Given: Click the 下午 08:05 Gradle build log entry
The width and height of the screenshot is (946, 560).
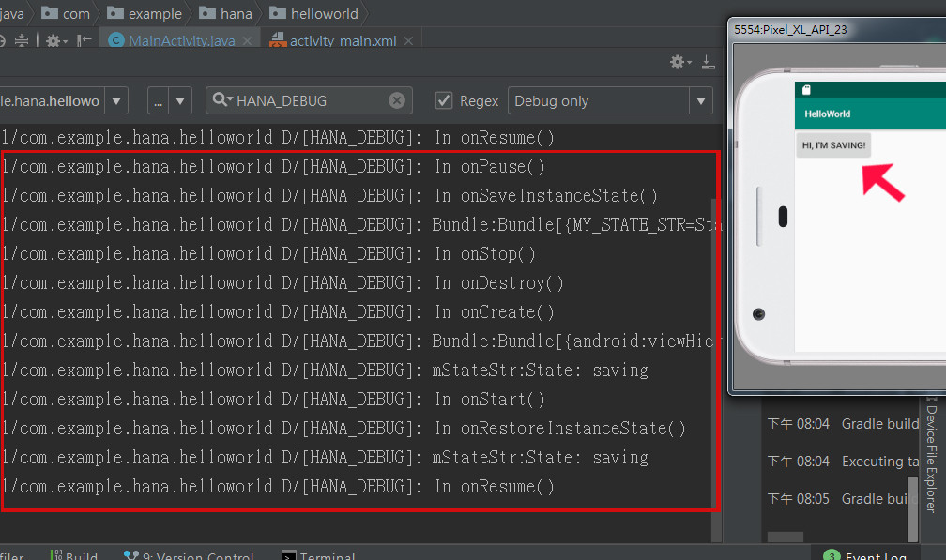Looking at the screenshot, I should (843, 498).
